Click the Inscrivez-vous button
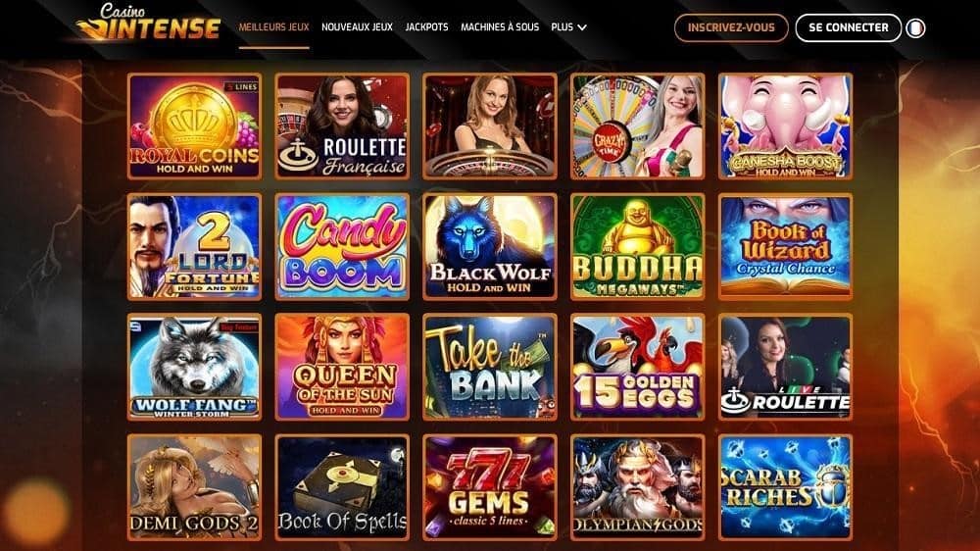The width and height of the screenshot is (980, 551). coord(731,28)
